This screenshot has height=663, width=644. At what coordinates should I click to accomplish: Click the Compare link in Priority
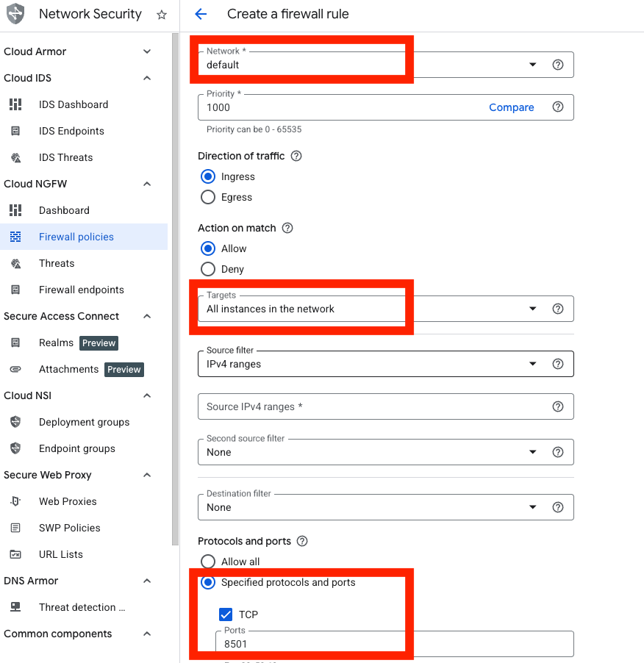pyautogui.click(x=511, y=107)
